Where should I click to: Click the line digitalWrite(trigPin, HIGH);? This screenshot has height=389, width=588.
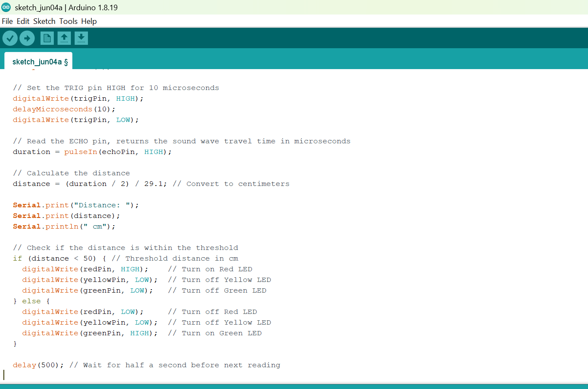click(78, 99)
